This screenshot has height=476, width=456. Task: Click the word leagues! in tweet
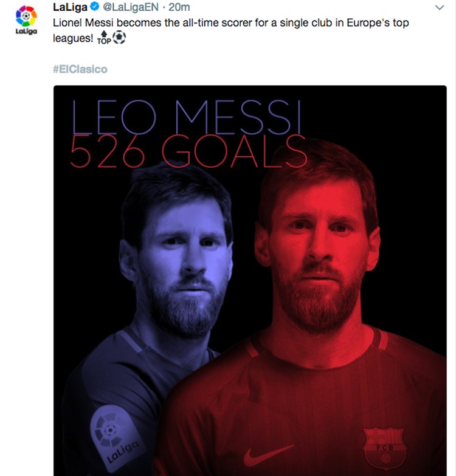click(73, 38)
